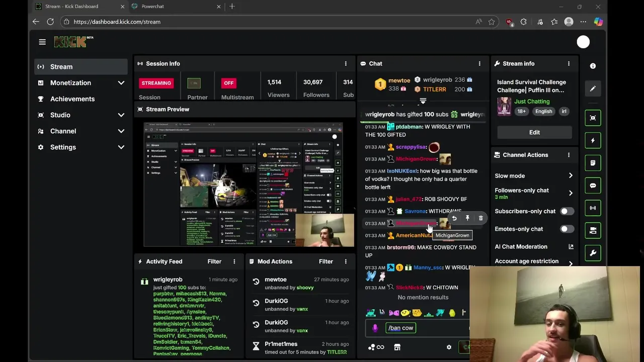The image size is (644, 362).
Task: Open the Mod Actions three-dot menu
Action: pos(346,261)
